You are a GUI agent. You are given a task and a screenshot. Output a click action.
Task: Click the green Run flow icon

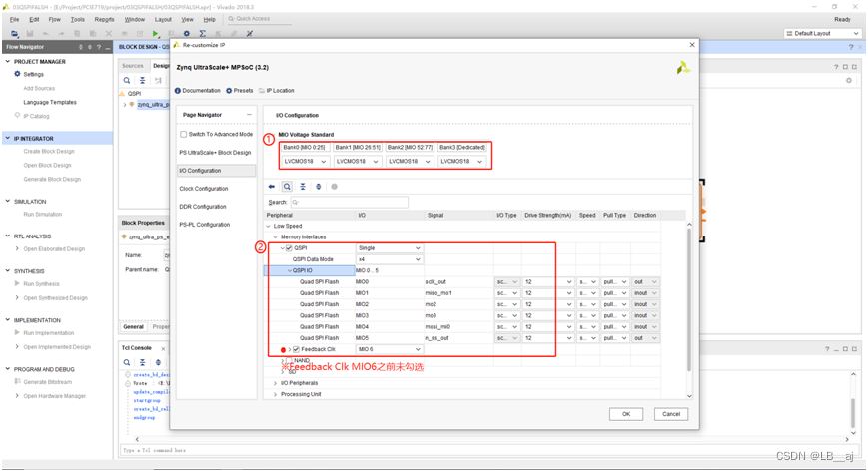tap(156, 33)
